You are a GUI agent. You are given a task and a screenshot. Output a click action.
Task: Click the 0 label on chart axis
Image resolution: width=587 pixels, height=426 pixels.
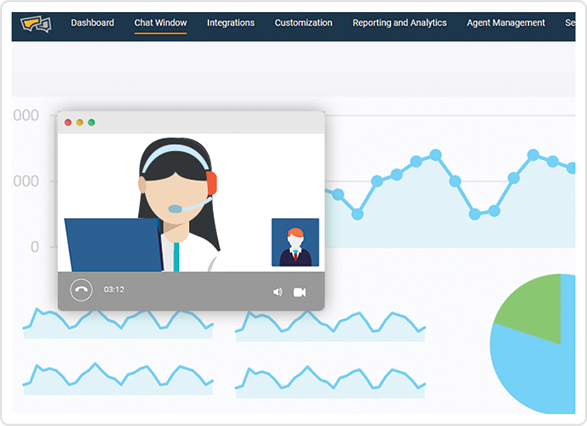pos(35,247)
